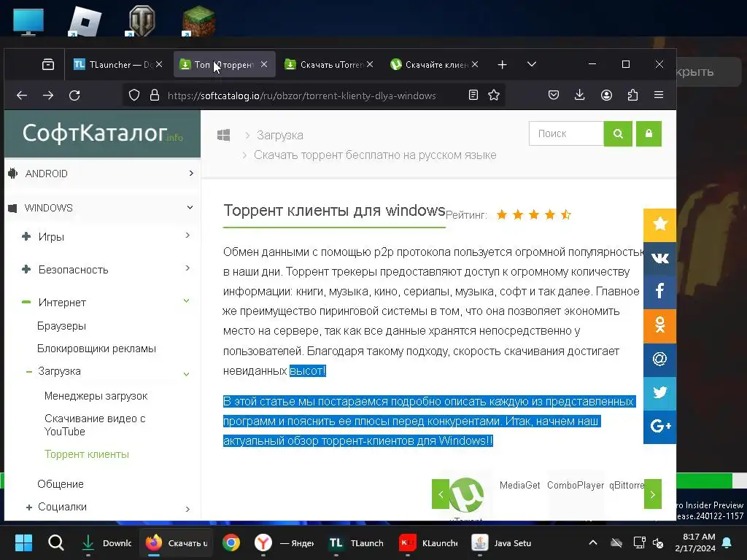Open the Firefox account icon
747x560 pixels.
tap(606, 96)
